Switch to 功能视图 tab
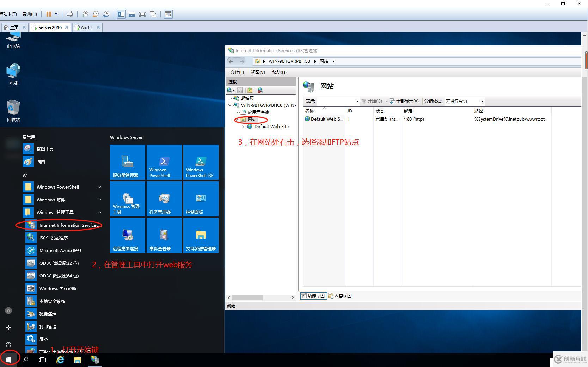Screen dimensions: 588x367 [313, 296]
